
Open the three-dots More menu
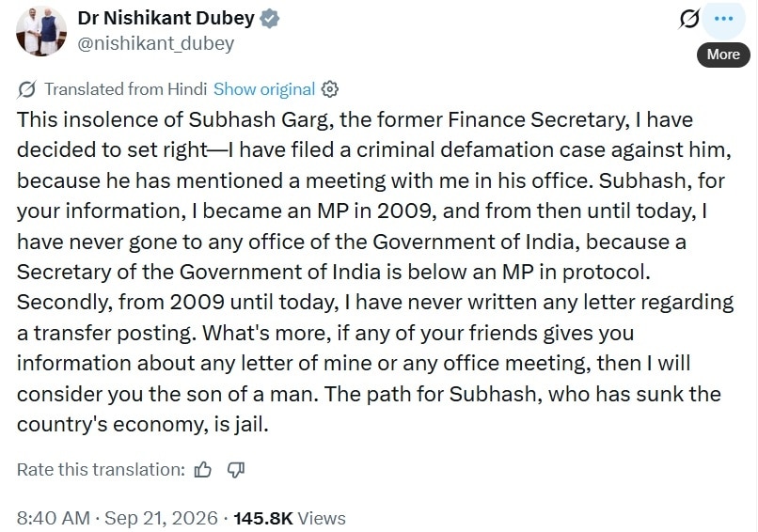723,19
